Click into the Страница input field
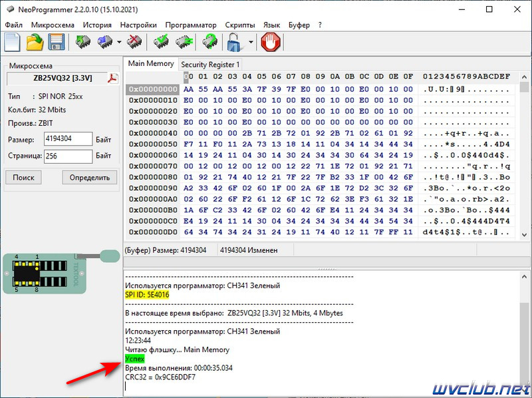 (68, 156)
